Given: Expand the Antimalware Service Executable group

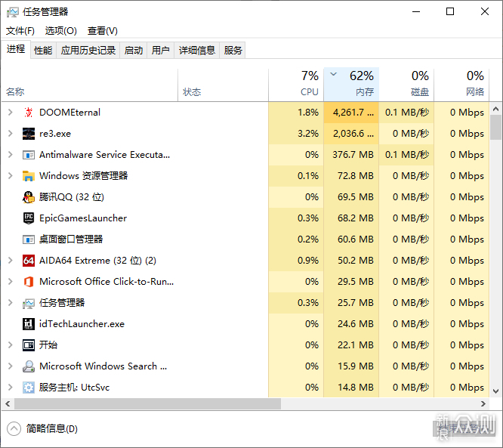Looking at the screenshot, I should [11, 155].
